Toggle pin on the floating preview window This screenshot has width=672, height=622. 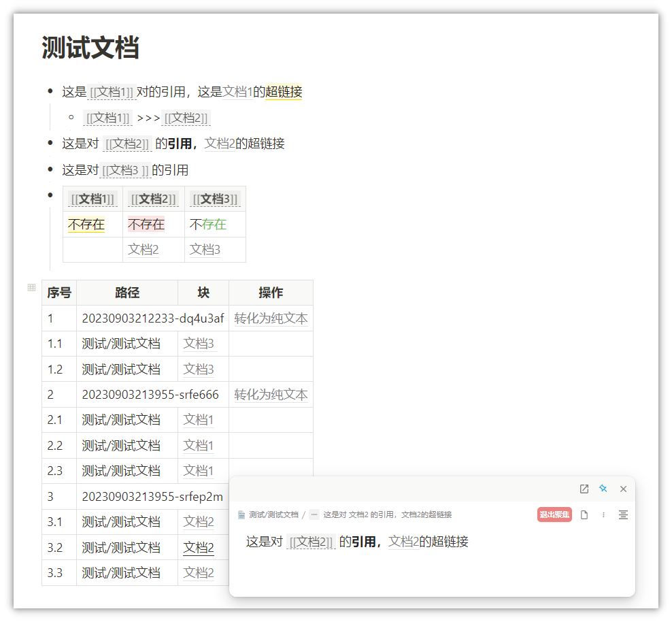coord(603,489)
